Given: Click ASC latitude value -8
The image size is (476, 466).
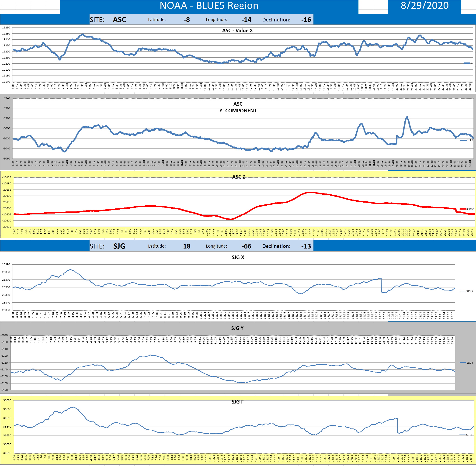Looking at the screenshot, I should (x=187, y=20).
